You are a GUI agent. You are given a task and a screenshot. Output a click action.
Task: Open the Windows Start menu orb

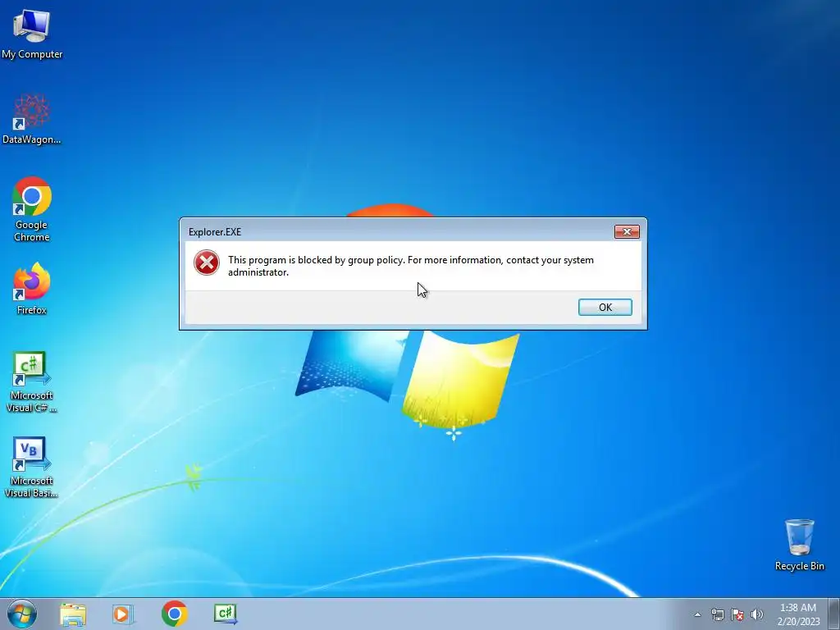[22, 614]
